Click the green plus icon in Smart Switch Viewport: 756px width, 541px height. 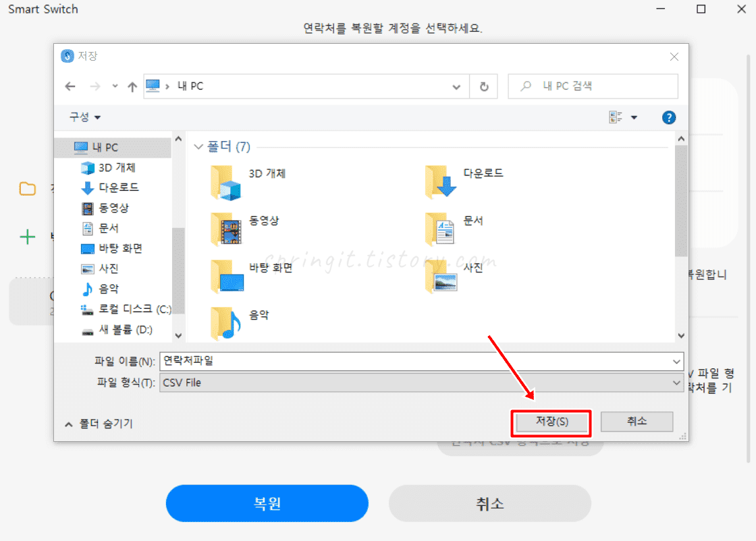28,237
